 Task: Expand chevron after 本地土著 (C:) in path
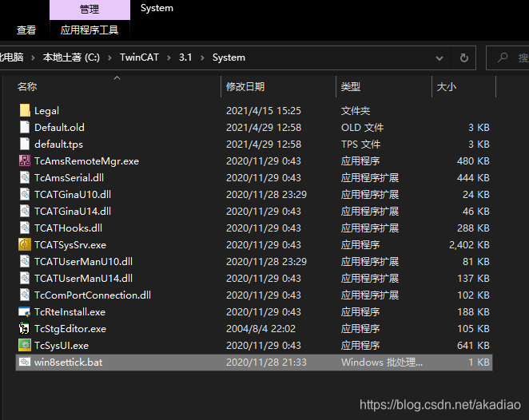pyautogui.click(x=109, y=57)
